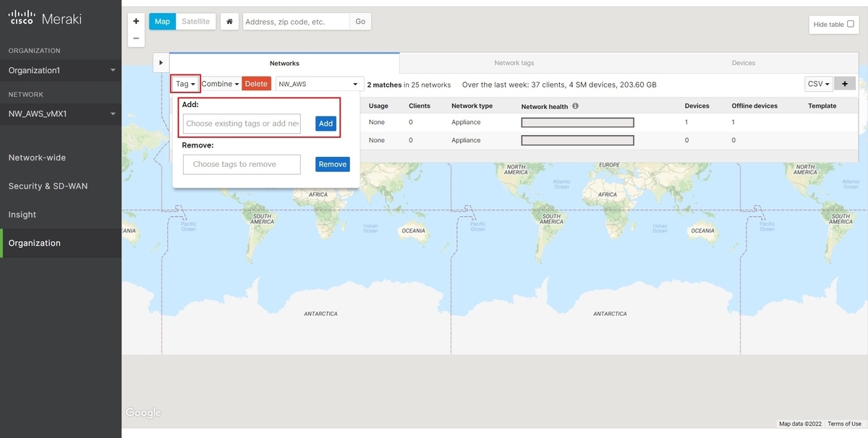Sort by Usage column header
Screen dimensions: 868x438
point(378,106)
